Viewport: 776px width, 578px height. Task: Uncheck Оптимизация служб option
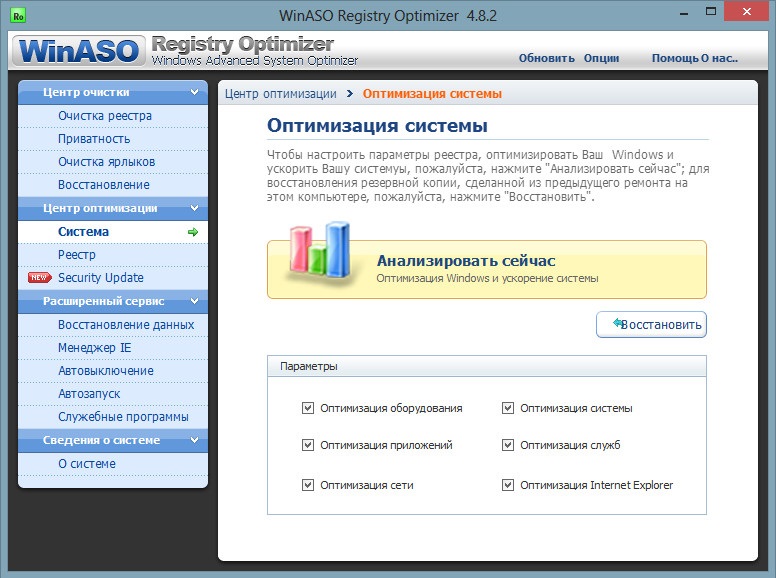click(508, 445)
